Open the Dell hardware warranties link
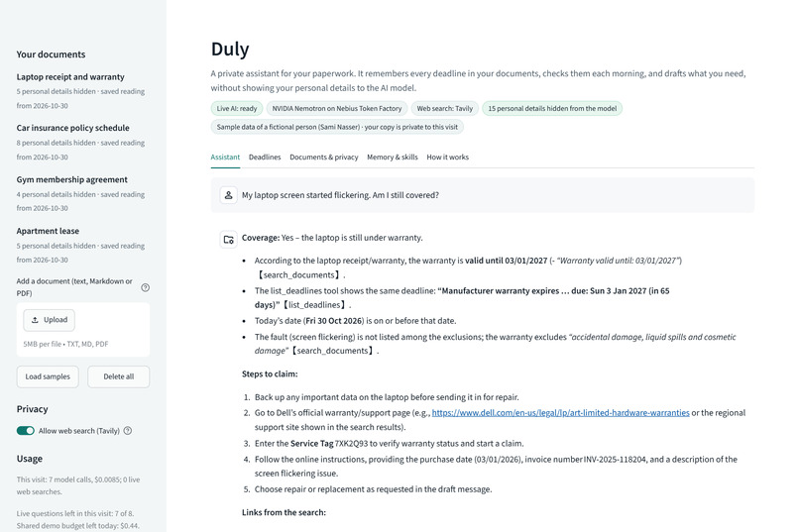This screenshot has width=799, height=532. tap(560, 413)
